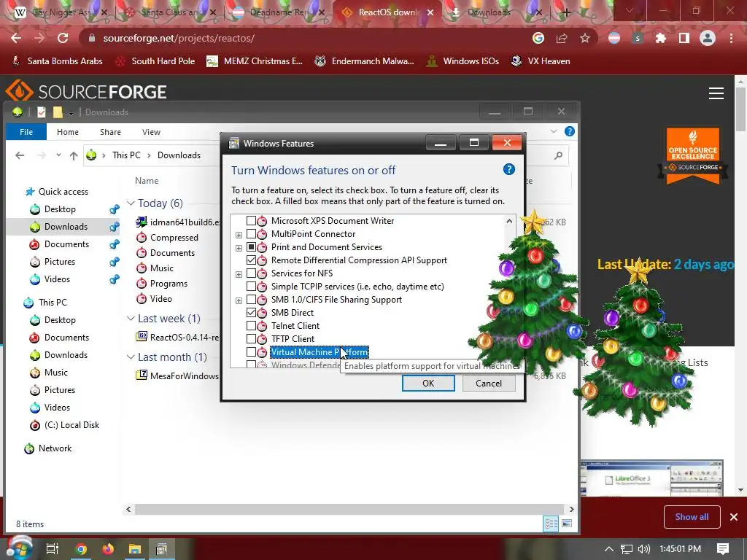This screenshot has width=747, height=560.
Task: Collapse the Today (6) file group
Action: tap(131, 203)
